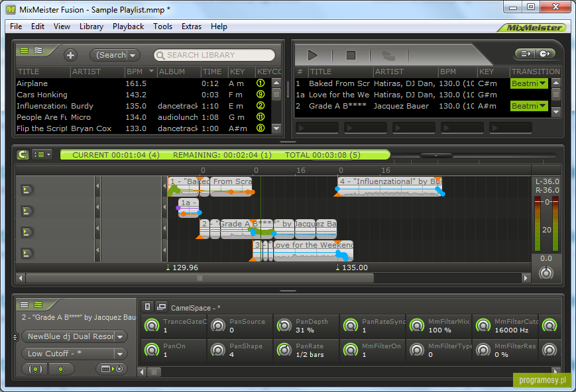Toggle the fourth timeline track play button

tap(27, 253)
